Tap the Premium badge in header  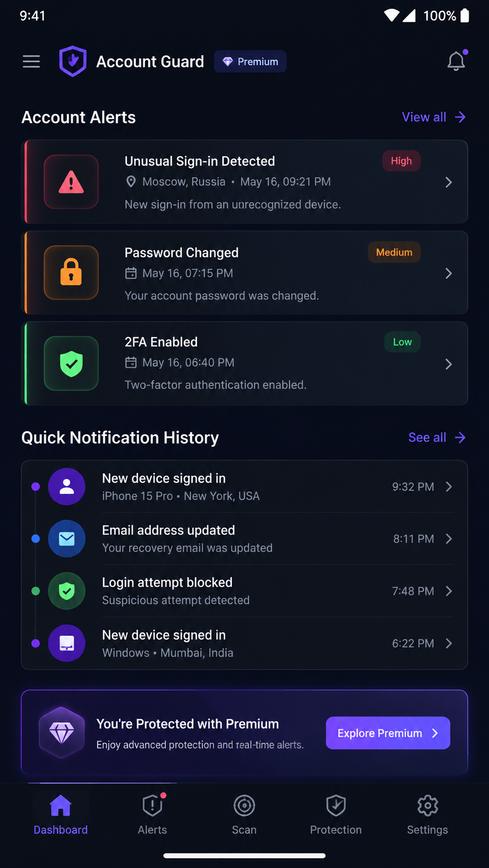(x=250, y=61)
